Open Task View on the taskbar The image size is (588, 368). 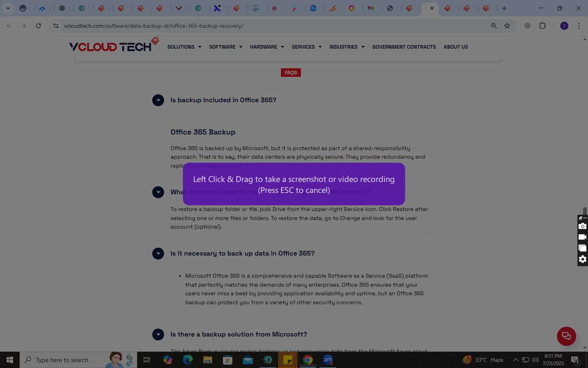tap(147, 360)
